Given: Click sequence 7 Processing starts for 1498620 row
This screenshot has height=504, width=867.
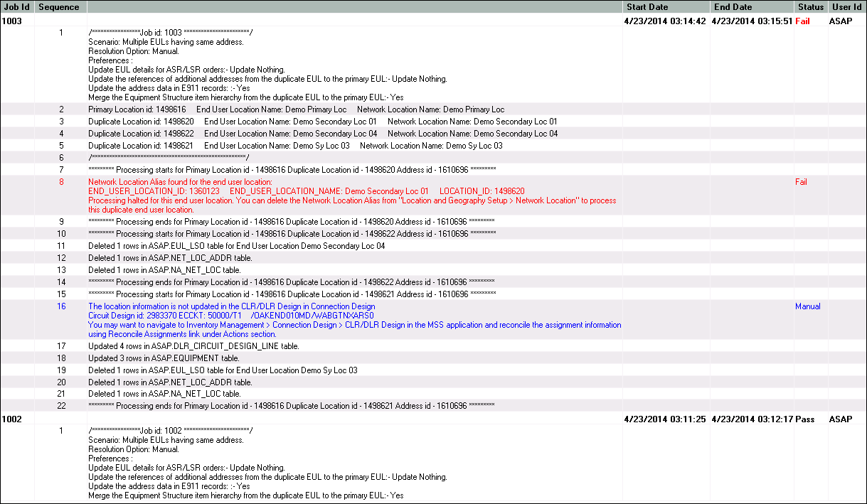Looking at the screenshot, I should coord(433,170).
